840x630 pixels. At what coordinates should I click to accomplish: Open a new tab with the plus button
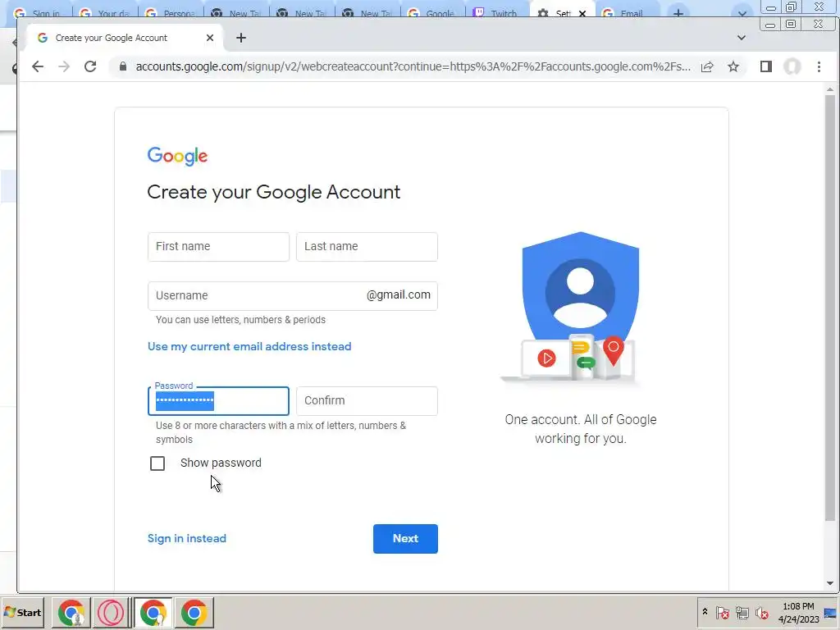[x=241, y=38]
